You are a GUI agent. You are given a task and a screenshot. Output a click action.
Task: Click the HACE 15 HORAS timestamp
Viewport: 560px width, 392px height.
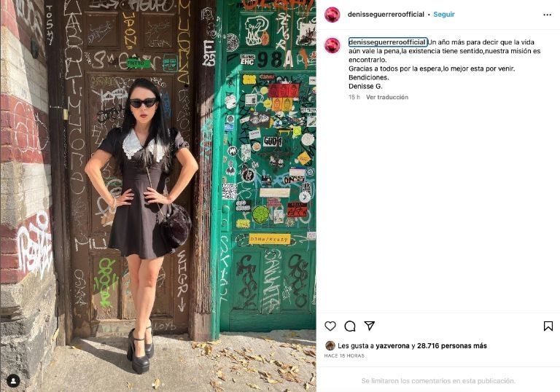pos(344,356)
